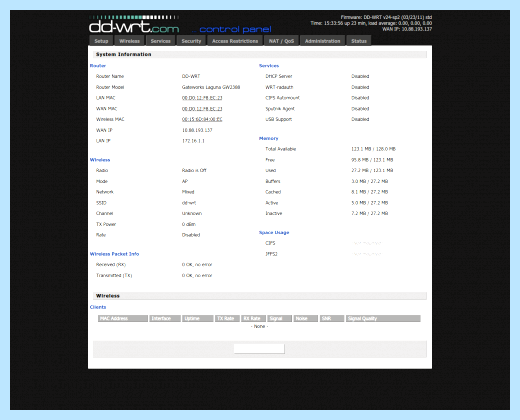Switch to the Wireless tab
The image size is (520, 420).
(x=129, y=41)
